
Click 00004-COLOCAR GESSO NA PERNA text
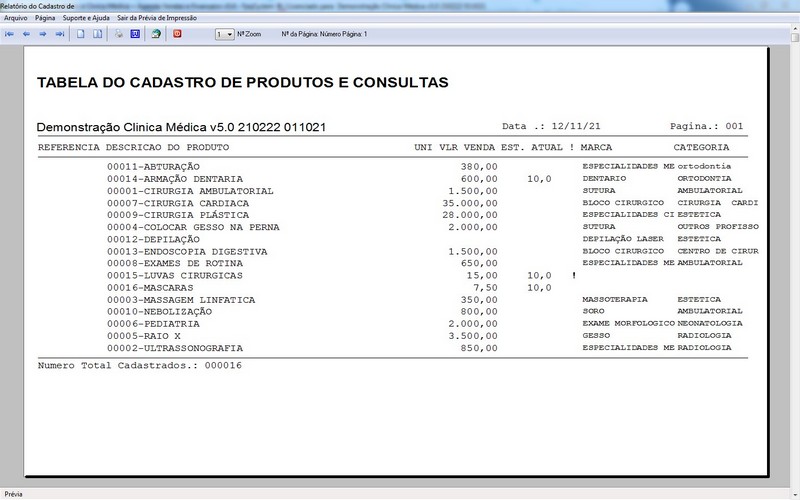[x=193, y=228]
